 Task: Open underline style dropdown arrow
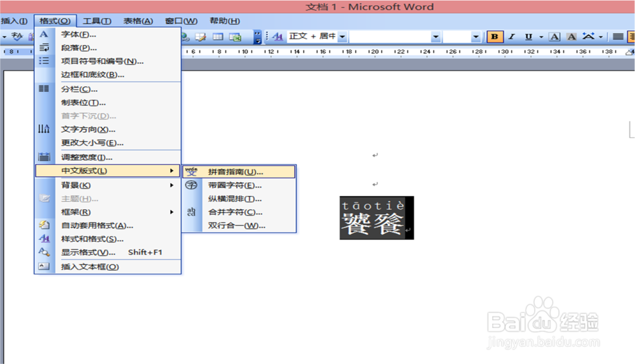coord(541,37)
